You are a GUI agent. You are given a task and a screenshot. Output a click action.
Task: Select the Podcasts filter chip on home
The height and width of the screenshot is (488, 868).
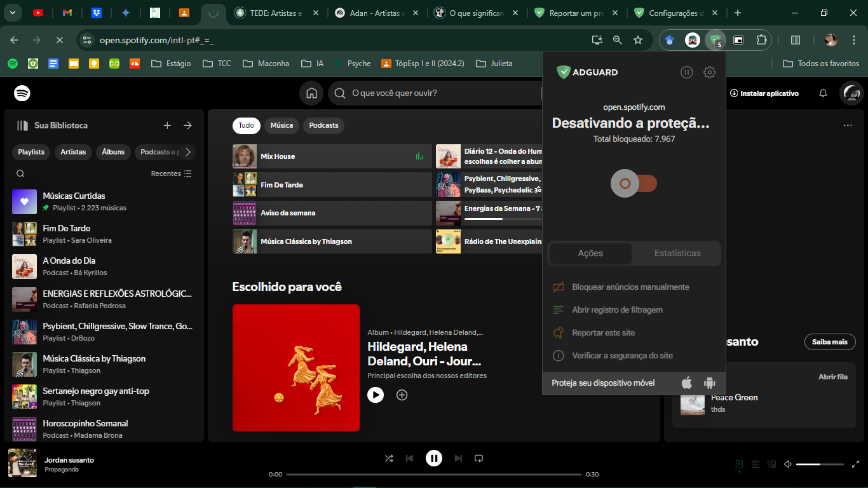[x=323, y=125]
